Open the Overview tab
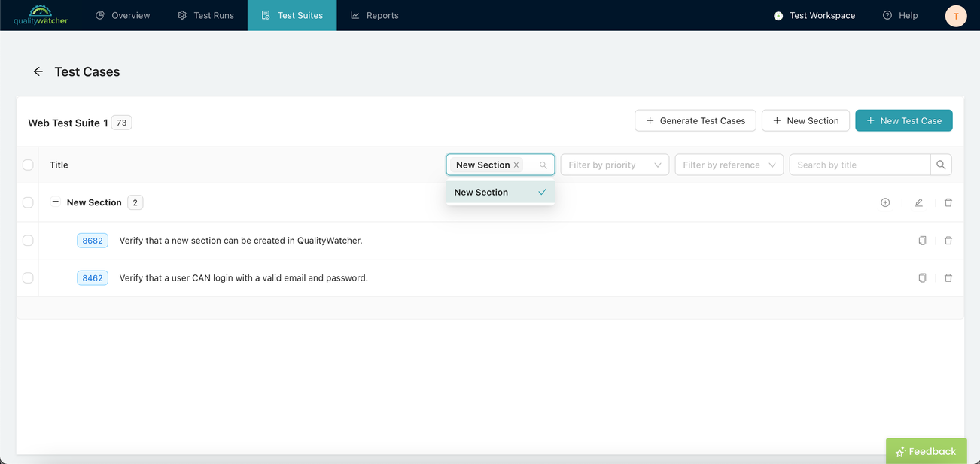 pyautogui.click(x=123, y=15)
